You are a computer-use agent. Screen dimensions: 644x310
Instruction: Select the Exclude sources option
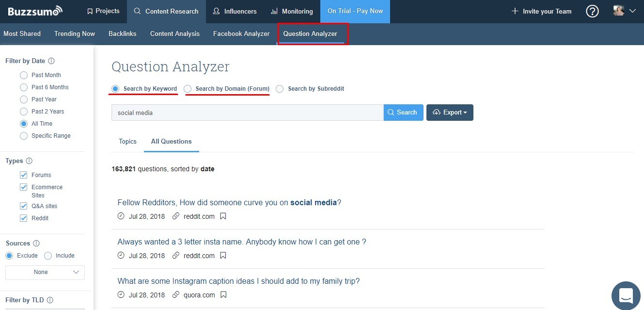point(9,256)
